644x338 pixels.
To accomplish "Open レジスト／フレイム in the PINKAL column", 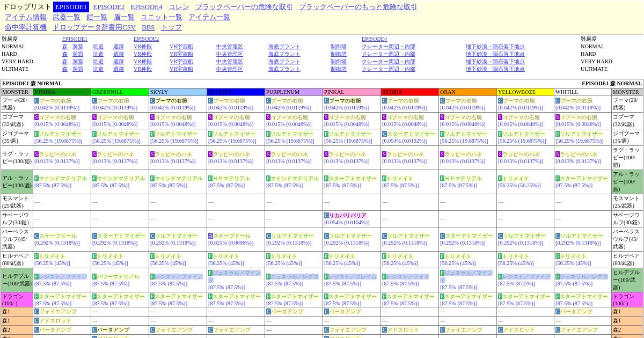I will (353, 277).
